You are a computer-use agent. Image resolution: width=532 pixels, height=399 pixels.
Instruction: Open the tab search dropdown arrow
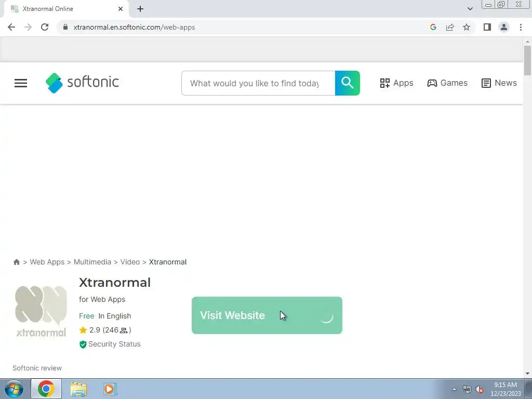470,9
